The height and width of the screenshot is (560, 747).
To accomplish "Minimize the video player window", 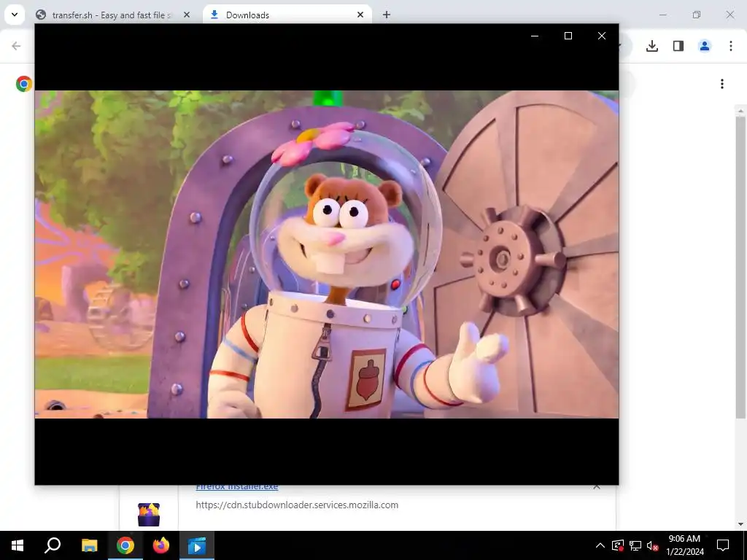I will pyautogui.click(x=535, y=36).
